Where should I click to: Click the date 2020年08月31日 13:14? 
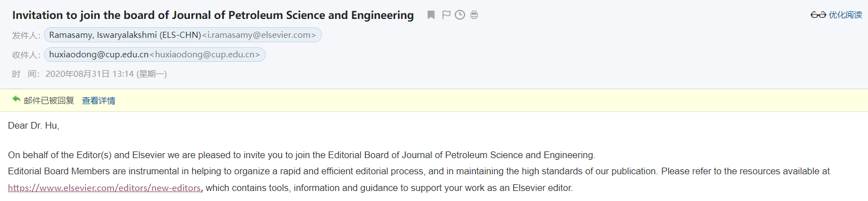click(x=90, y=73)
